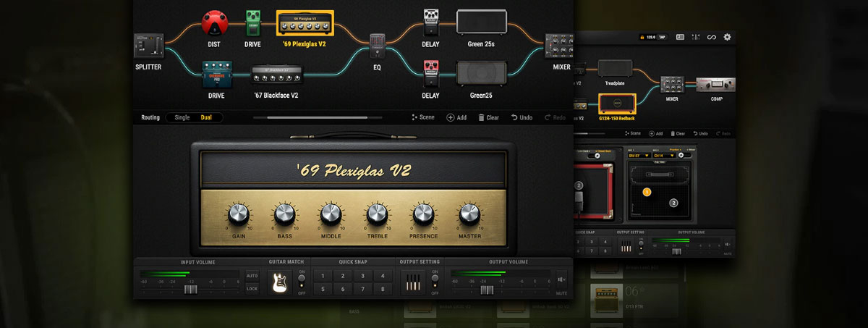Open the Guitar Match guitar icon
The height and width of the screenshot is (328, 868).
[x=280, y=282]
